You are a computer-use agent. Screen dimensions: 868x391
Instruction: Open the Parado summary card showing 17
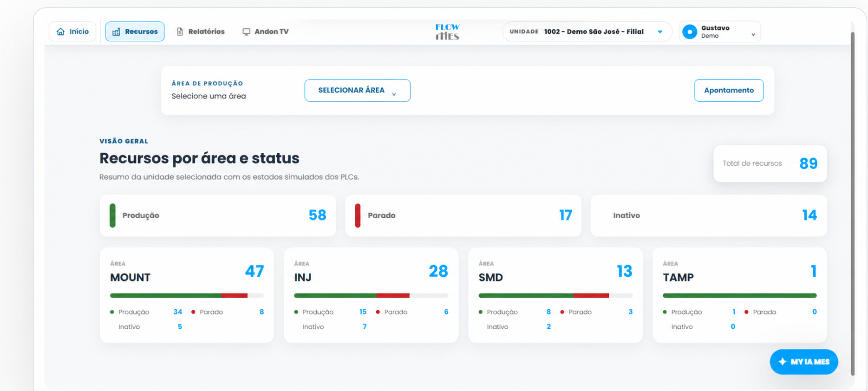(x=463, y=215)
